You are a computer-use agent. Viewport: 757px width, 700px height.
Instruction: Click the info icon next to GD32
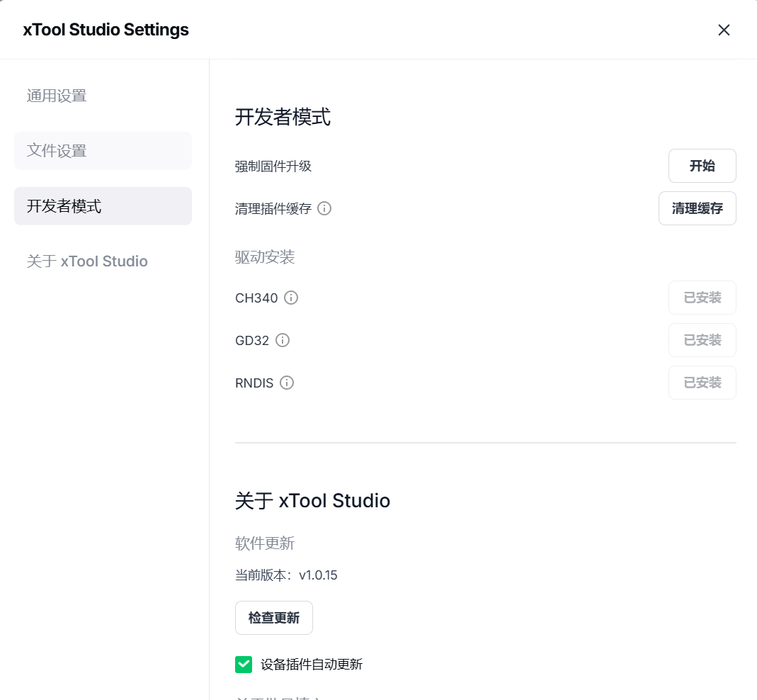point(283,340)
